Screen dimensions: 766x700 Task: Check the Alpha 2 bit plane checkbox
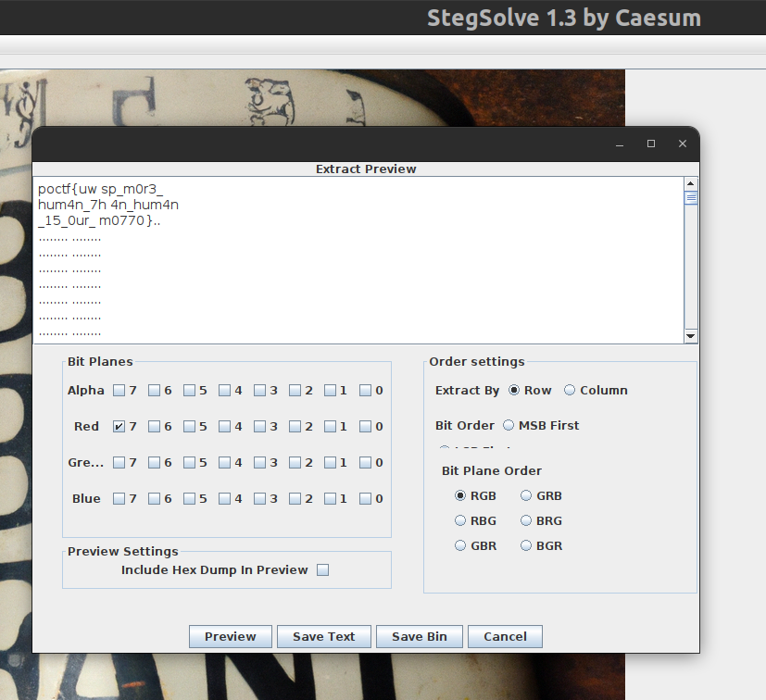[x=295, y=391]
